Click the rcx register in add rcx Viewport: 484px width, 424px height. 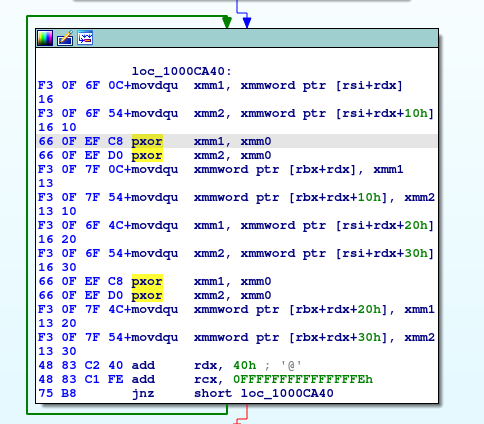point(205,379)
